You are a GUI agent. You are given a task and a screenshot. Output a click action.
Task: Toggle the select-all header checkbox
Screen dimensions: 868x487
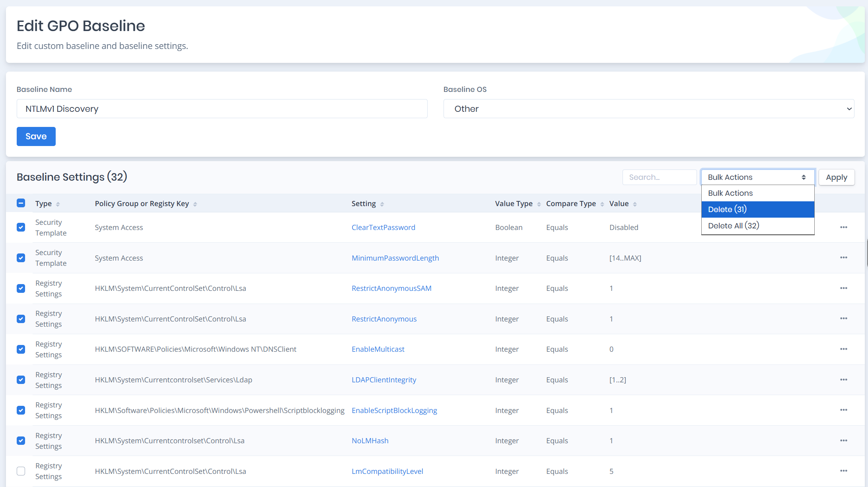click(x=21, y=203)
